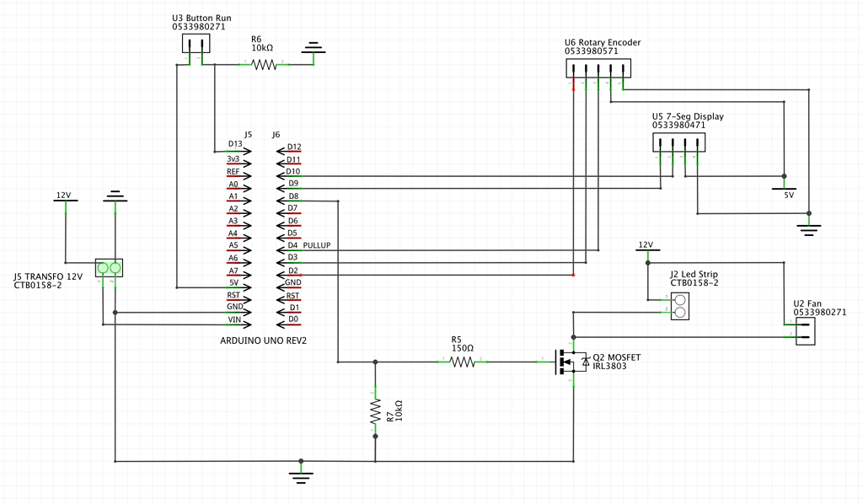The height and width of the screenshot is (504, 863).
Task: Select the J5 TRANSFO 12V connector symbol
Action: coord(109,267)
